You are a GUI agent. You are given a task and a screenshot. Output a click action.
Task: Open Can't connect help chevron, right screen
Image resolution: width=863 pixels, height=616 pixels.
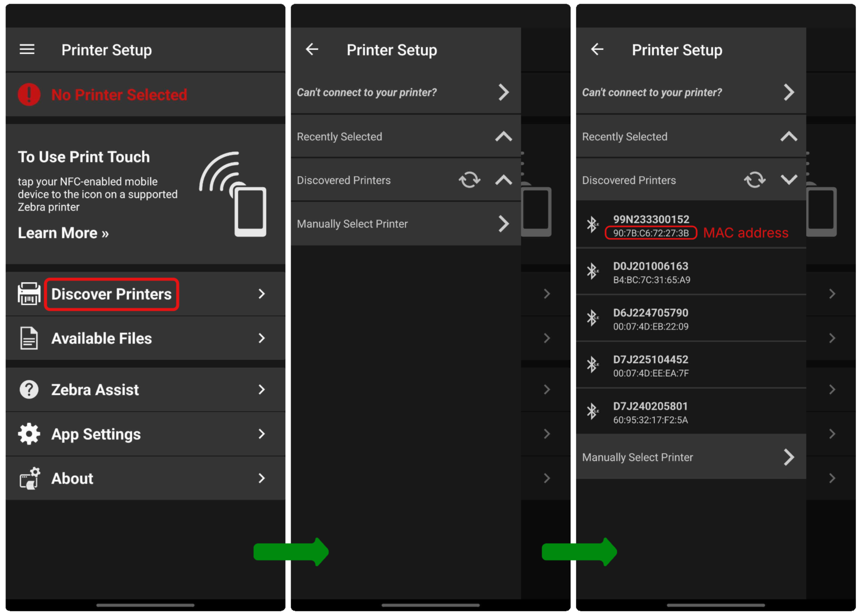pyautogui.click(x=789, y=92)
